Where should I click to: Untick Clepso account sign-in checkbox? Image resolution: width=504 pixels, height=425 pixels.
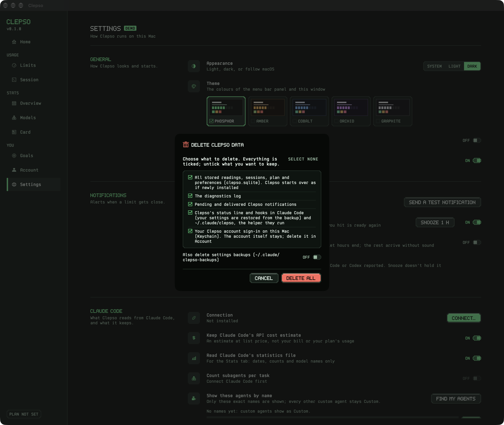tap(190, 231)
